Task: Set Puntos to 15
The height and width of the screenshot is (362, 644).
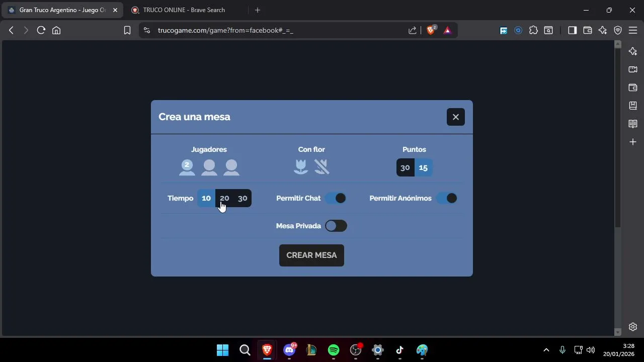Action: tap(423, 168)
